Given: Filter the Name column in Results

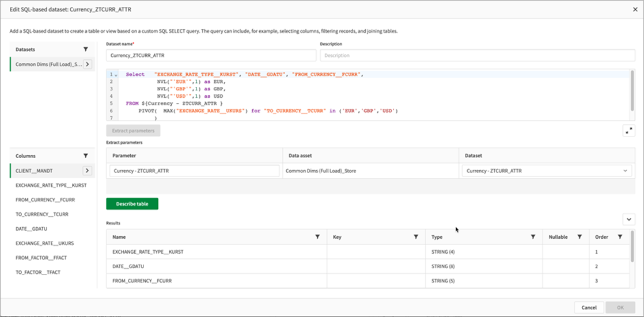Looking at the screenshot, I should [x=317, y=236].
